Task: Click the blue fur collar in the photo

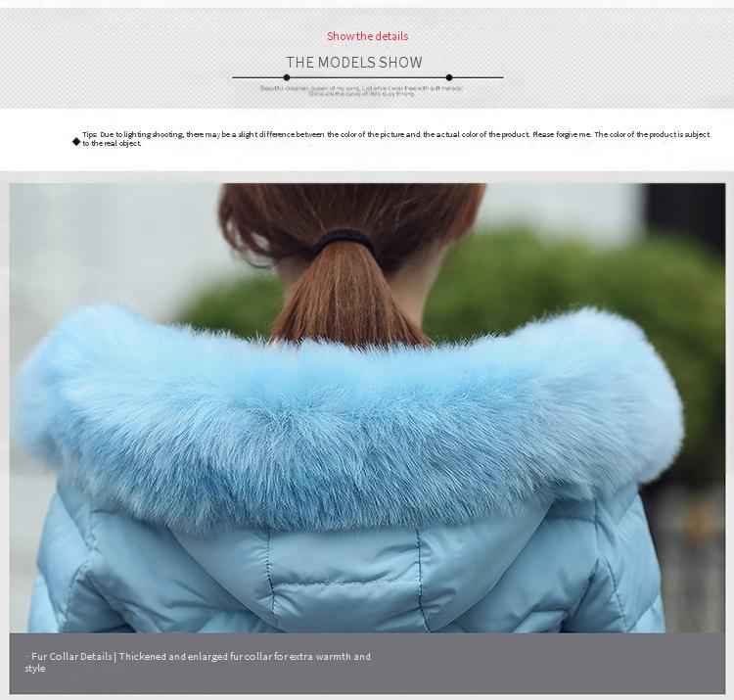Action: 352,411
